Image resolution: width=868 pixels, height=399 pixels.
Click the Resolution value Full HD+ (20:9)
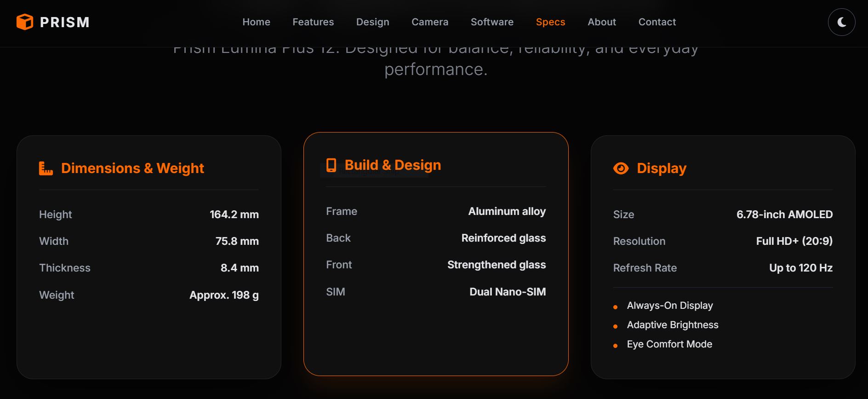pyautogui.click(x=794, y=241)
